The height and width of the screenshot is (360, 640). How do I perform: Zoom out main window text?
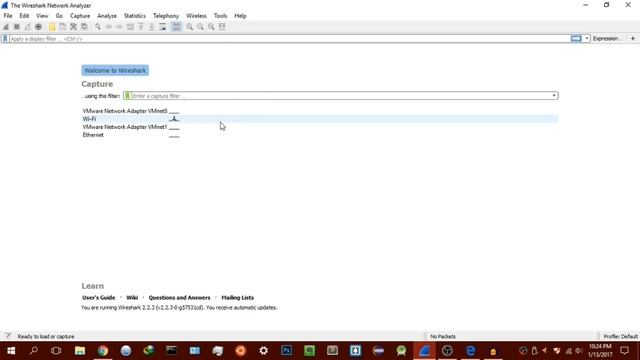(x=200, y=27)
